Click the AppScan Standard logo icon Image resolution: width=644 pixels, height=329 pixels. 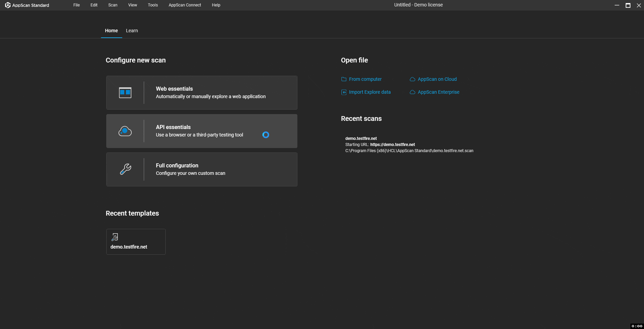(x=8, y=5)
